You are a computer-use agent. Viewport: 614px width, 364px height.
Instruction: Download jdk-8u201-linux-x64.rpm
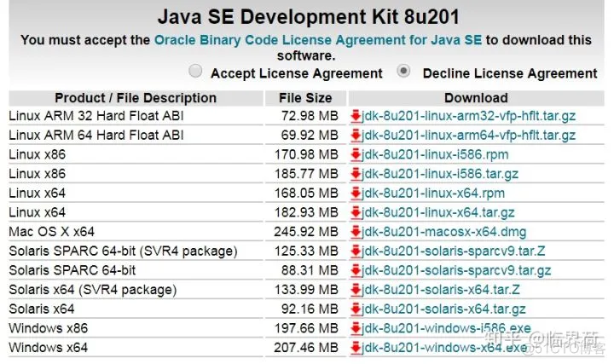pyautogui.click(x=433, y=193)
